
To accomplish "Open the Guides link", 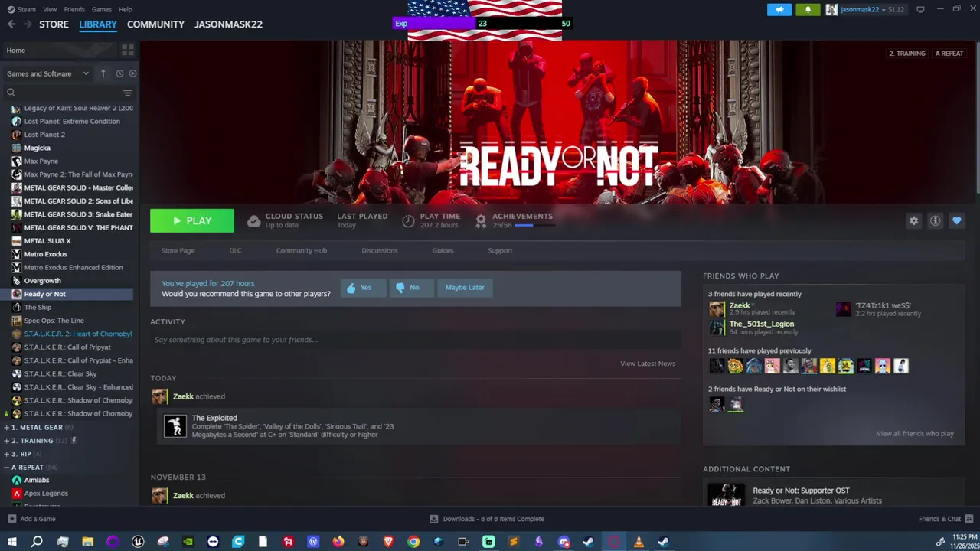I will coord(443,251).
